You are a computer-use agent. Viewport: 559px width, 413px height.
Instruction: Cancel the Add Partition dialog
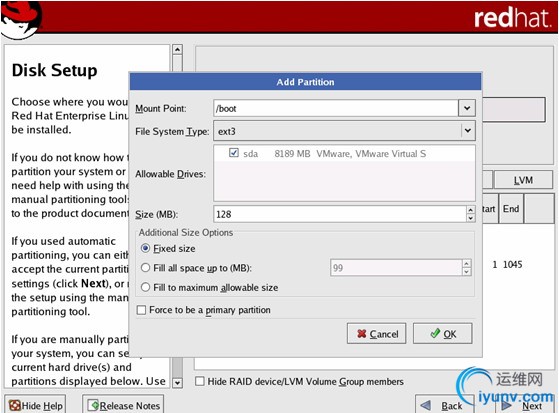[376, 333]
